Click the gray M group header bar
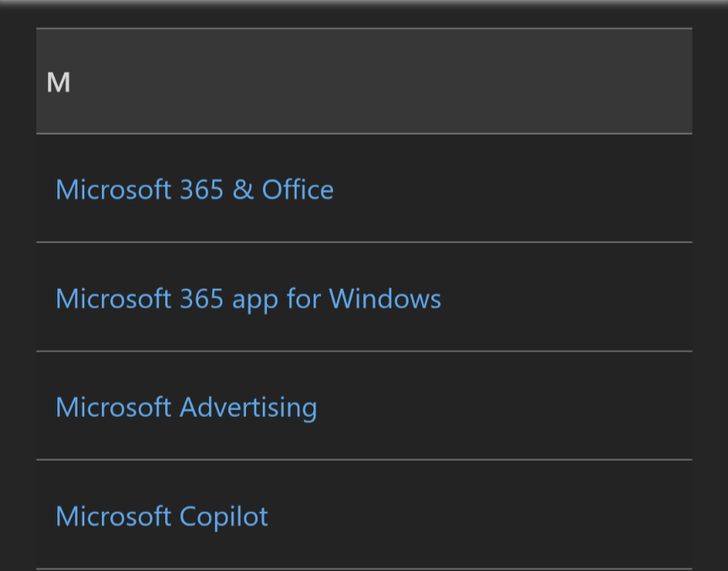Image resolution: width=728 pixels, height=571 pixels. point(364,81)
